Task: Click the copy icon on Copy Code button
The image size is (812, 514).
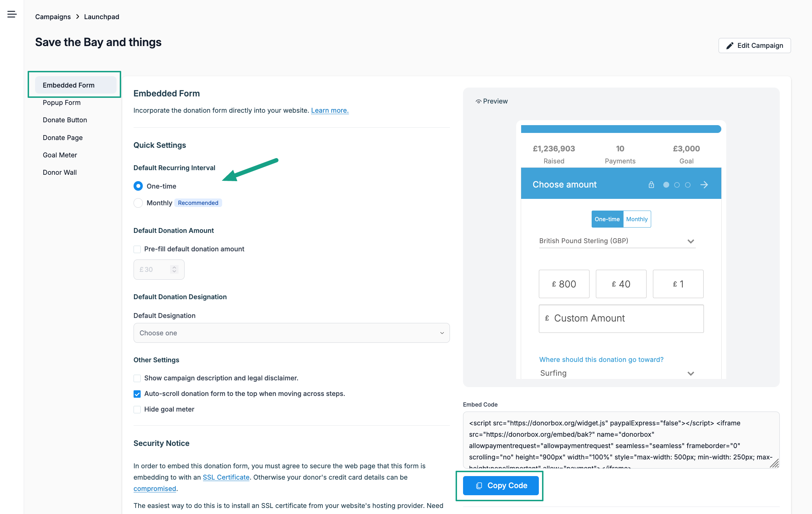Action: coord(479,486)
